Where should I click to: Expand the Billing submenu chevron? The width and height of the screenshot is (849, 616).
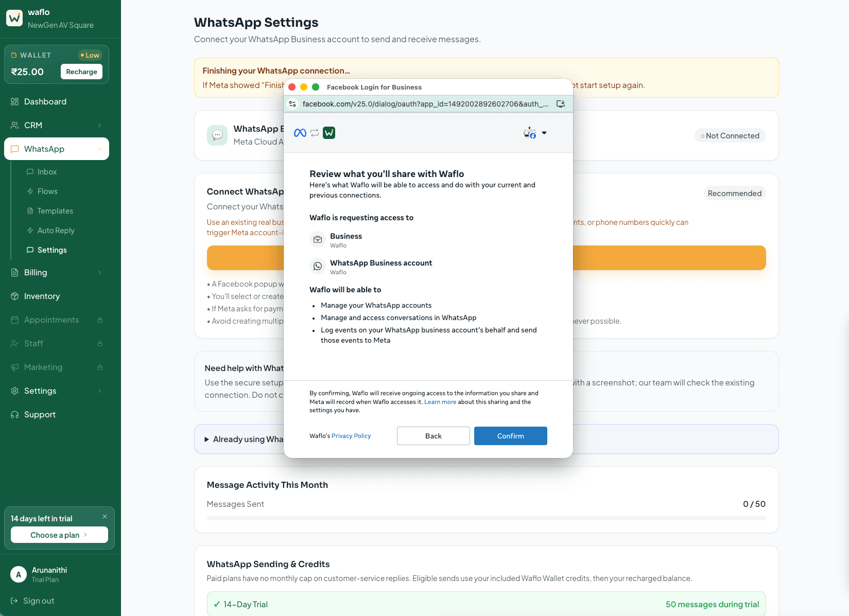pyautogui.click(x=100, y=272)
